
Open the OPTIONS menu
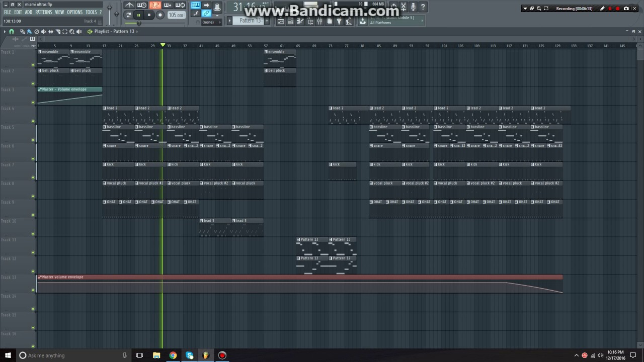click(74, 12)
